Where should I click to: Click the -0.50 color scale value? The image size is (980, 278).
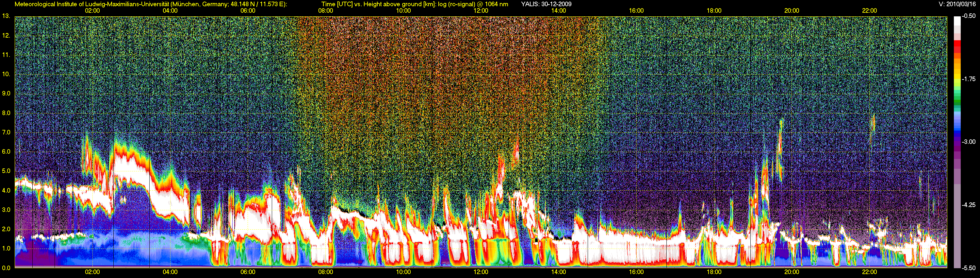[969, 16]
